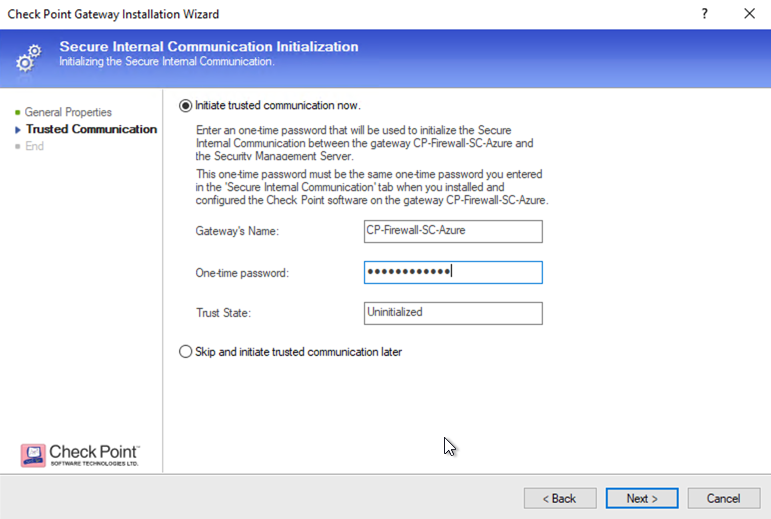Cancel the installation wizard

coord(723,498)
